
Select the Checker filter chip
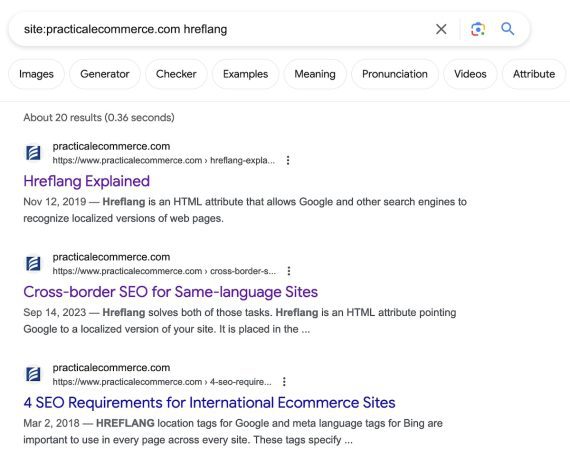176,74
